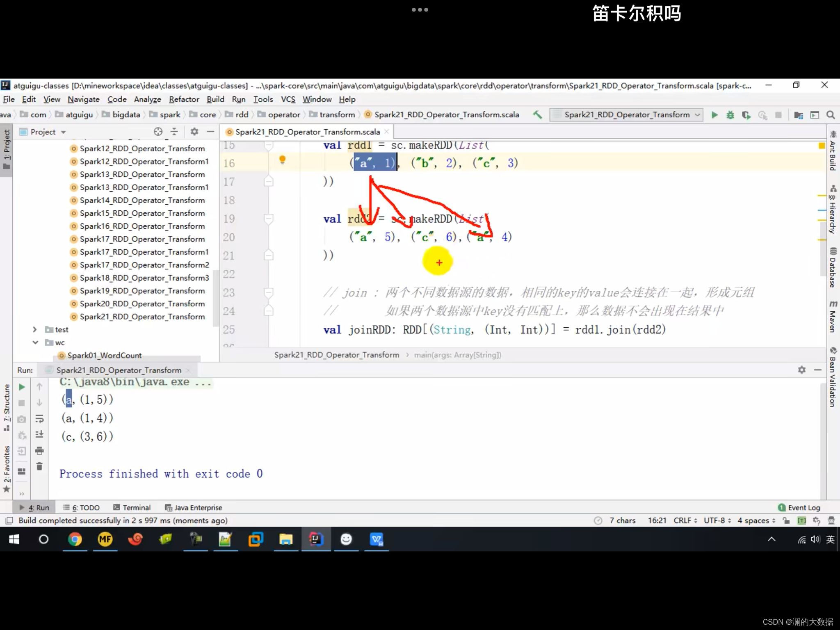This screenshot has height=630, width=840.
Task: Click the lightbulb intention icon on line 16
Action: pyautogui.click(x=282, y=160)
